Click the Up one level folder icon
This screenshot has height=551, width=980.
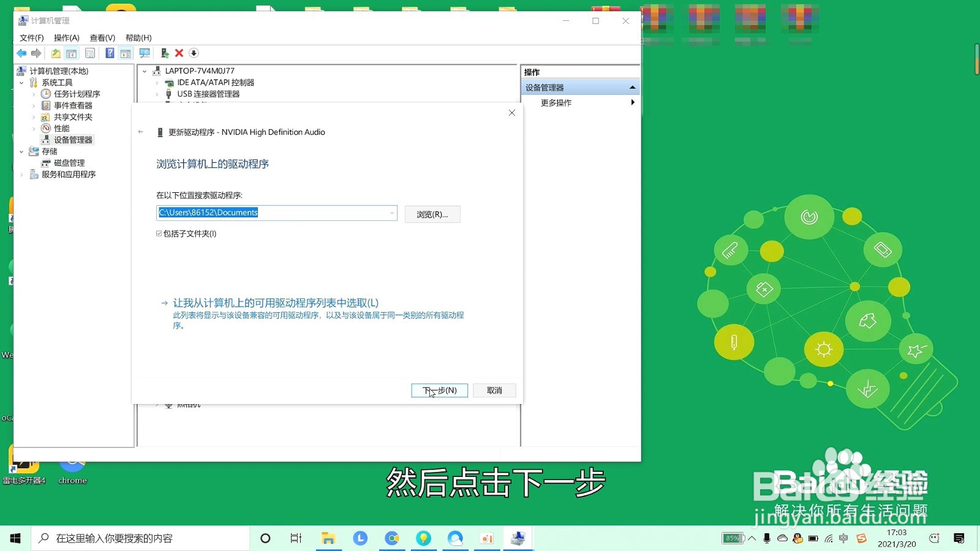[56, 53]
